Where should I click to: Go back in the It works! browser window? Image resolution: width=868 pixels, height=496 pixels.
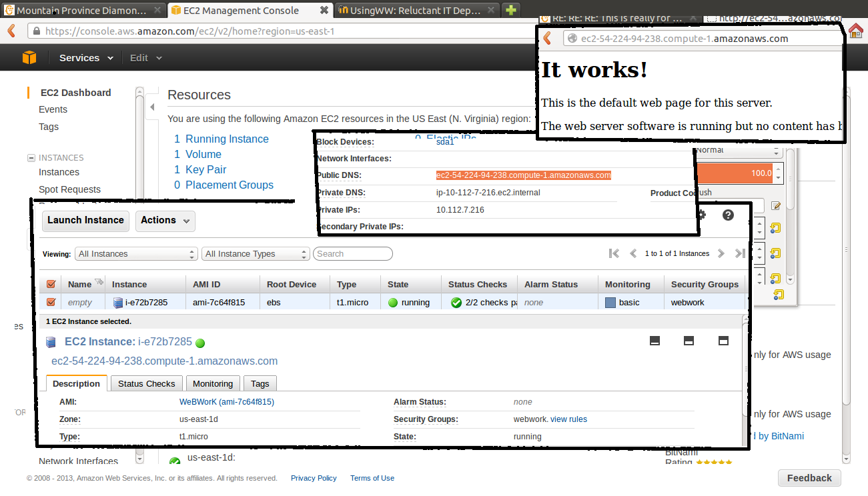548,38
